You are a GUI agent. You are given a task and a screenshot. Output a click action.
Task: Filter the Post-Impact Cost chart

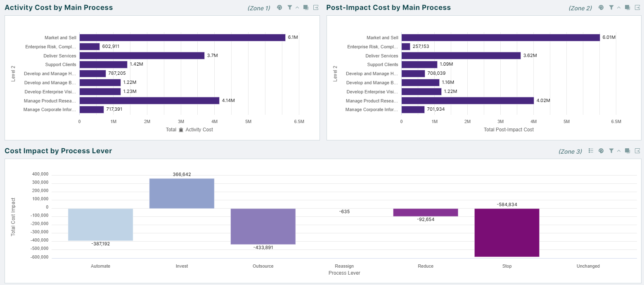pos(611,7)
